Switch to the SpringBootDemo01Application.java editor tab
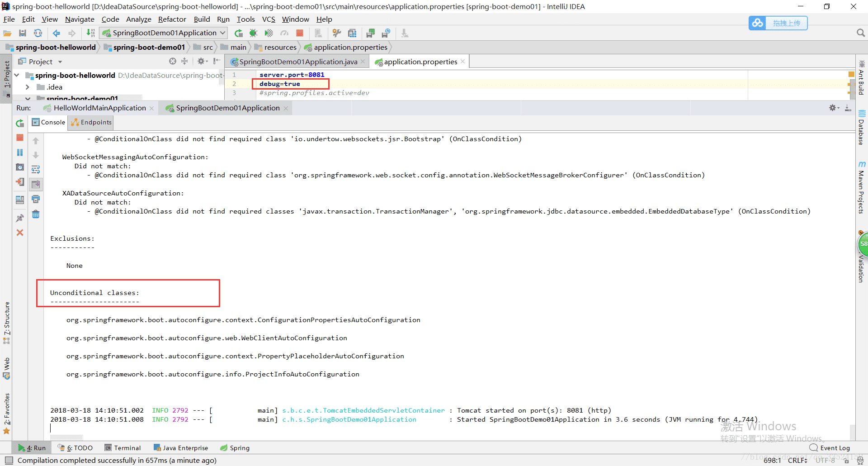This screenshot has height=466, width=868. (298, 62)
